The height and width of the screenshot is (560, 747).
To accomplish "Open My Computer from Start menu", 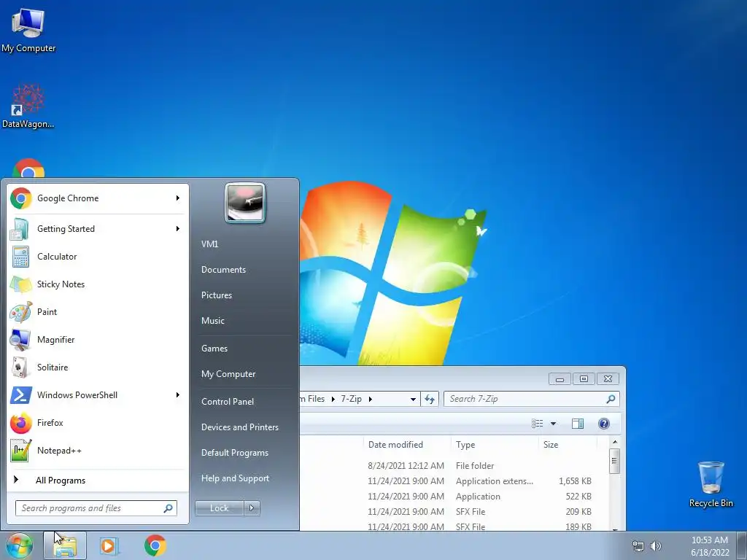I will point(228,374).
